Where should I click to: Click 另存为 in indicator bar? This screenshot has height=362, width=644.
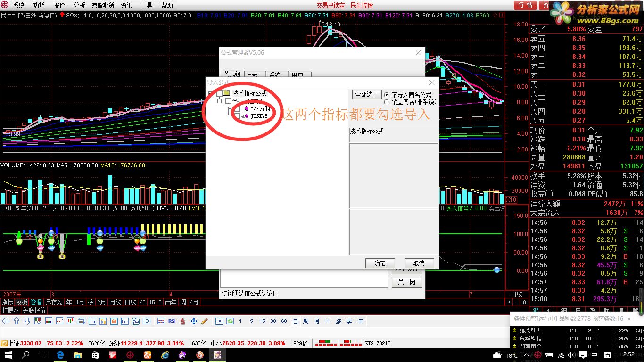pos(54,302)
